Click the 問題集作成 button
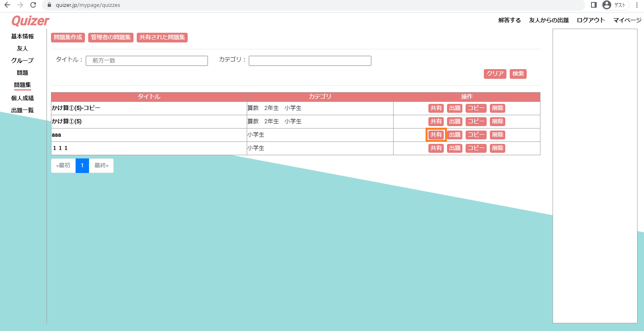644x331 pixels. (x=68, y=38)
